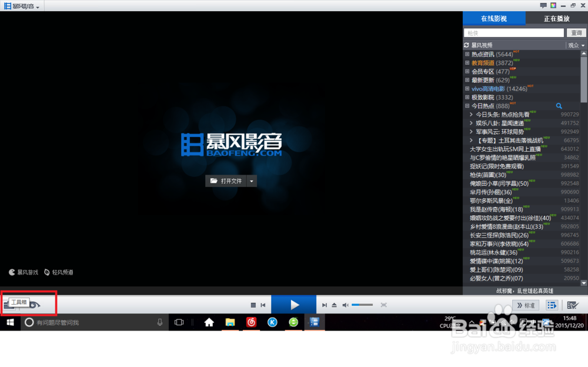Open the Windows Start button
The height and width of the screenshot is (367, 588).
tap(10, 322)
